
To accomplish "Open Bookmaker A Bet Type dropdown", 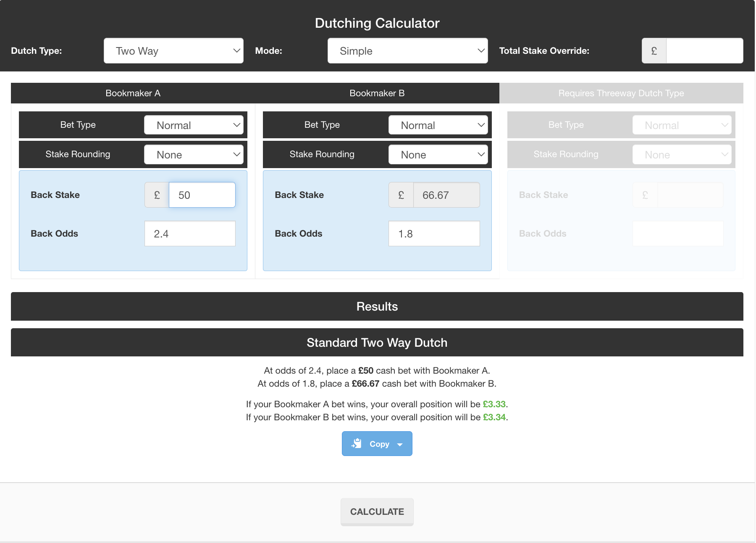I will pos(194,125).
